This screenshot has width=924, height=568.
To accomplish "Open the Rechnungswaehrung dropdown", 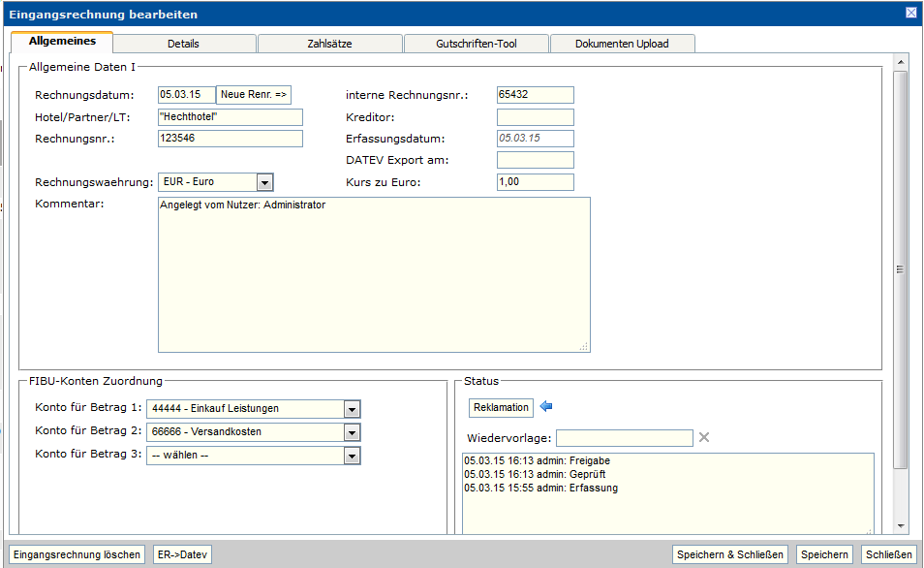I will [x=264, y=182].
